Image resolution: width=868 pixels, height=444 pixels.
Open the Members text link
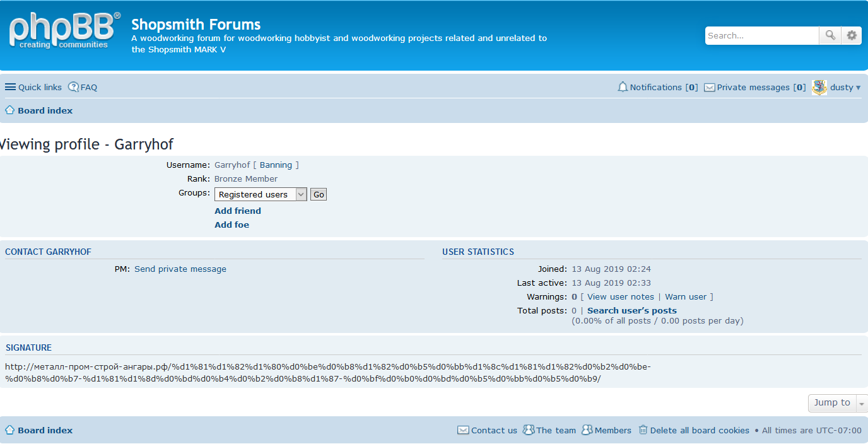(x=613, y=430)
